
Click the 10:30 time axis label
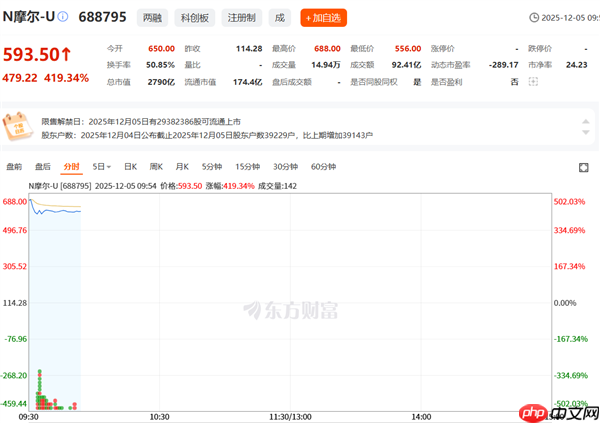pos(159,417)
